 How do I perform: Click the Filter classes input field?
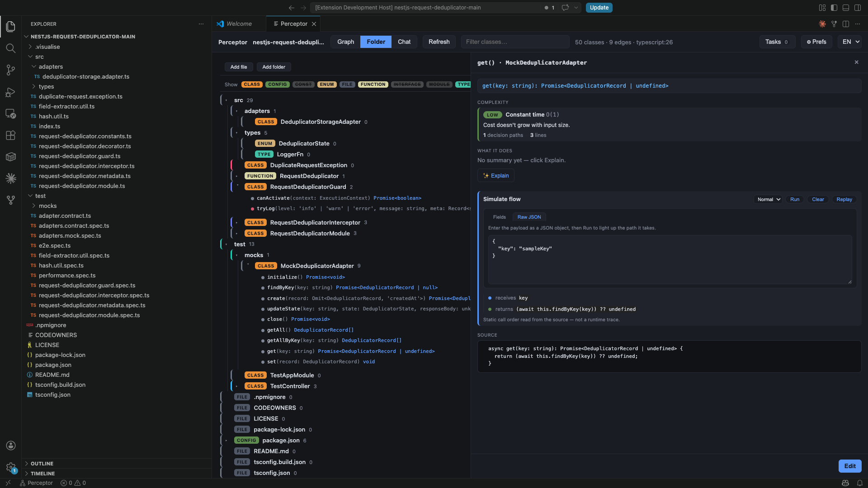click(x=515, y=42)
